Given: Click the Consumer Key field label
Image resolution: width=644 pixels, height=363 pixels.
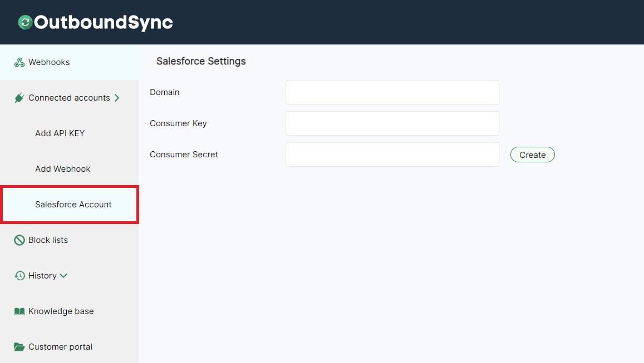Looking at the screenshot, I should (x=178, y=123).
